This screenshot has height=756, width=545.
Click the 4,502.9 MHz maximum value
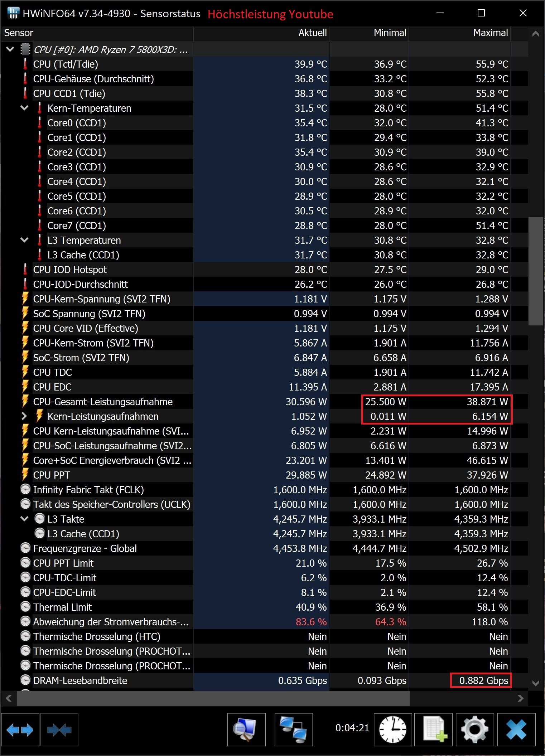pos(481,548)
